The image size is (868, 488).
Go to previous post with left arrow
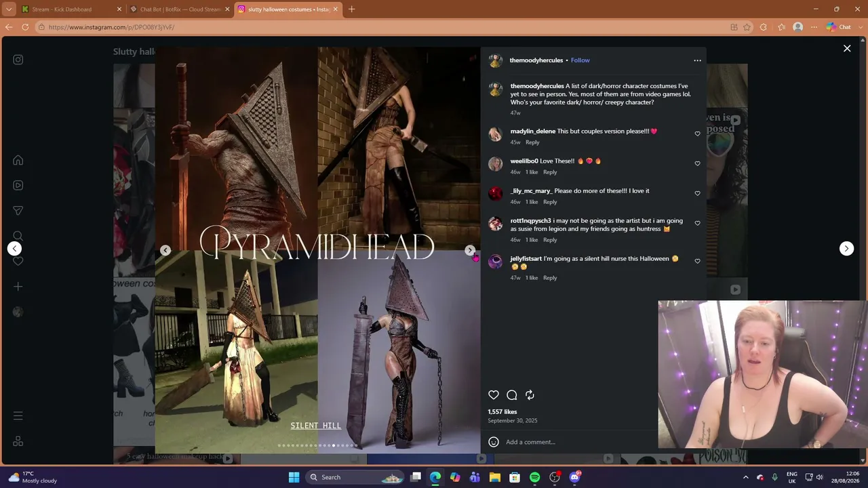tap(14, 249)
